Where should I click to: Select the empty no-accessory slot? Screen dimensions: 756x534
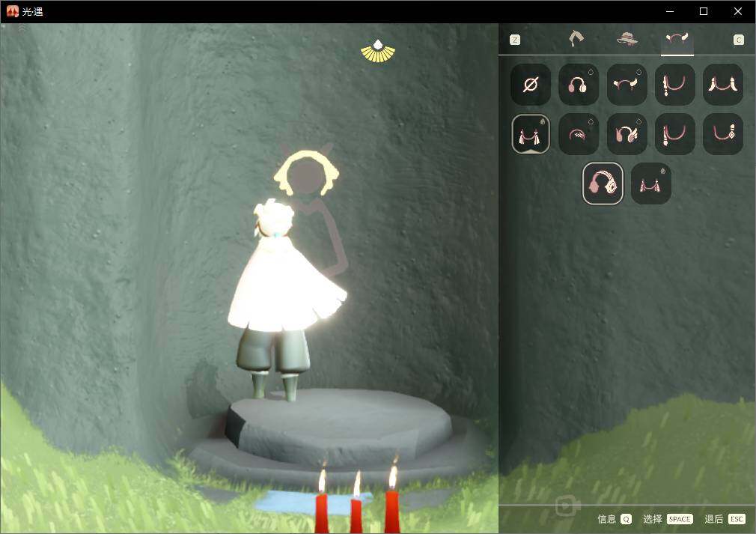[531, 85]
